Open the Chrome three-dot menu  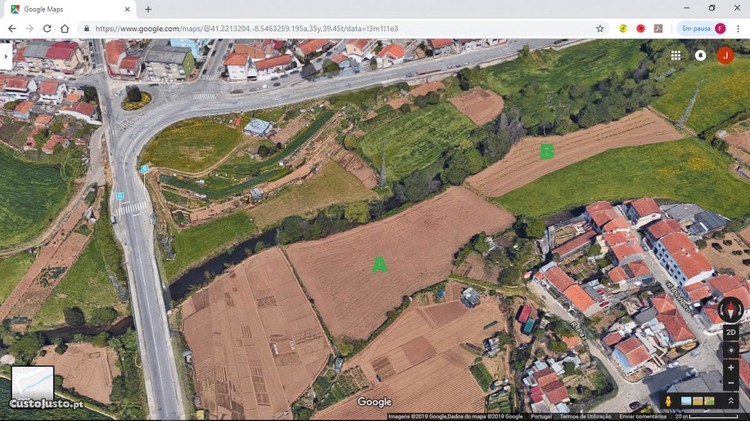(x=738, y=29)
